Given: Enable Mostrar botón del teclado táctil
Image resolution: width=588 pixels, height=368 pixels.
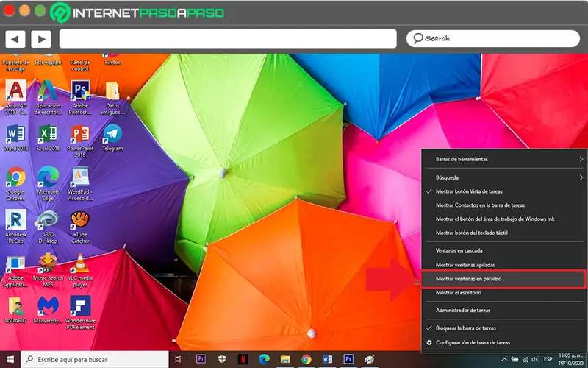Looking at the screenshot, I should click(x=503, y=233).
